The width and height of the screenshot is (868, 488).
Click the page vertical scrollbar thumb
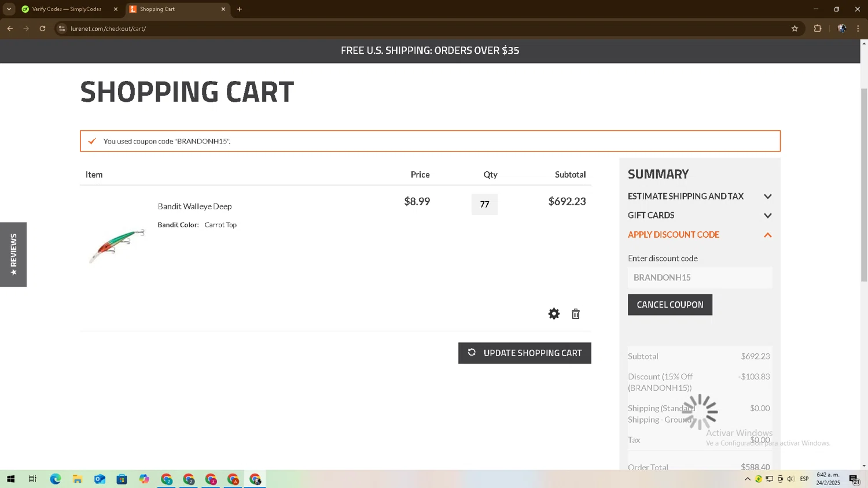[x=864, y=185]
